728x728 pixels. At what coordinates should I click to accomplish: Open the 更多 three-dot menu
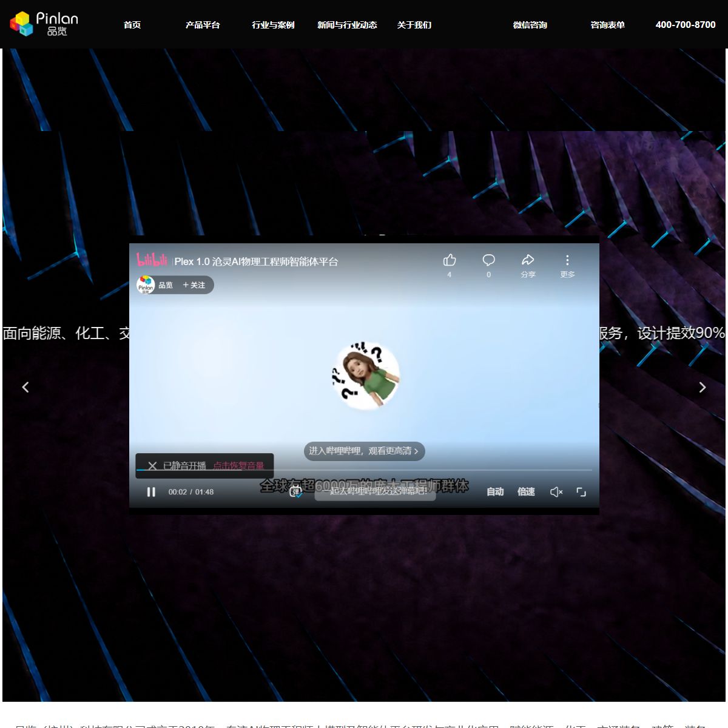tap(567, 260)
